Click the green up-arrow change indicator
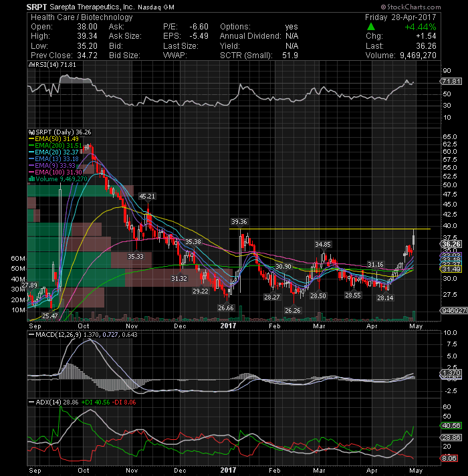The height and width of the screenshot is (476, 468). click(371, 27)
